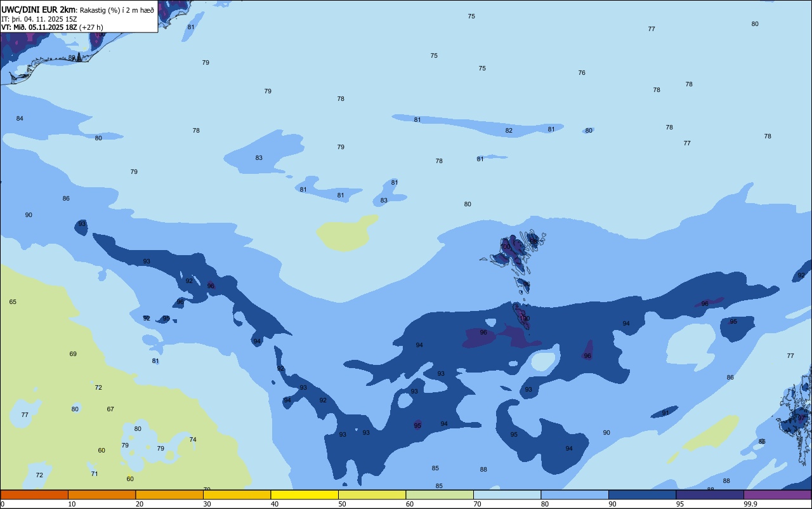Image resolution: width=812 pixels, height=509 pixels.
Task: Click the humidity value '91' on the map
Action: (665, 413)
